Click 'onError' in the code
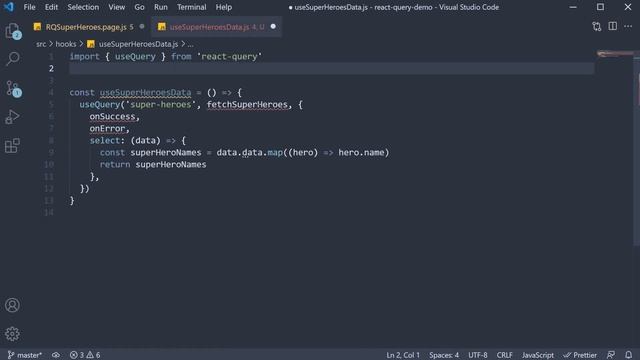640x360 pixels. pyautogui.click(x=107, y=129)
